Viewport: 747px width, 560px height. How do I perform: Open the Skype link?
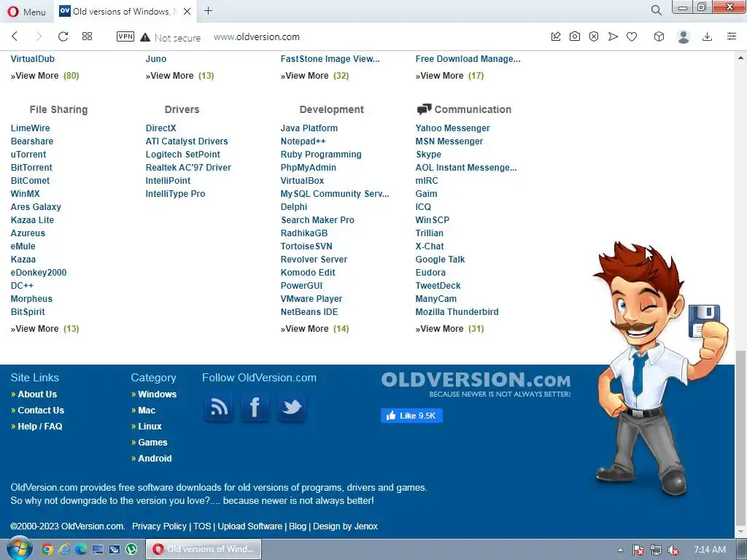[428, 155]
